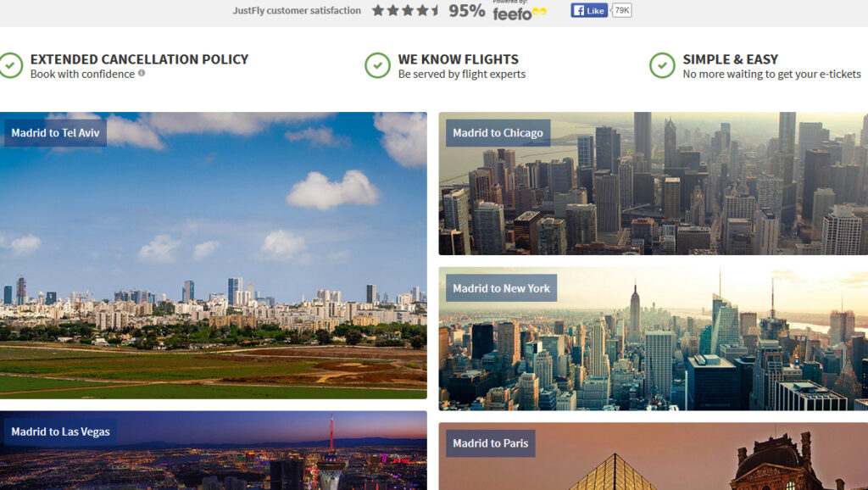
Task: Click the Extended Cancellation Policy heading
Action: pos(140,59)
